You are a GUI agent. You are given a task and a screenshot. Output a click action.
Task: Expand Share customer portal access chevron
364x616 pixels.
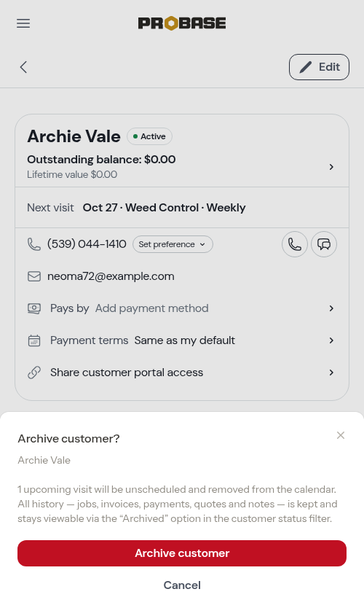pyautogui.click(x=331, y=373)
